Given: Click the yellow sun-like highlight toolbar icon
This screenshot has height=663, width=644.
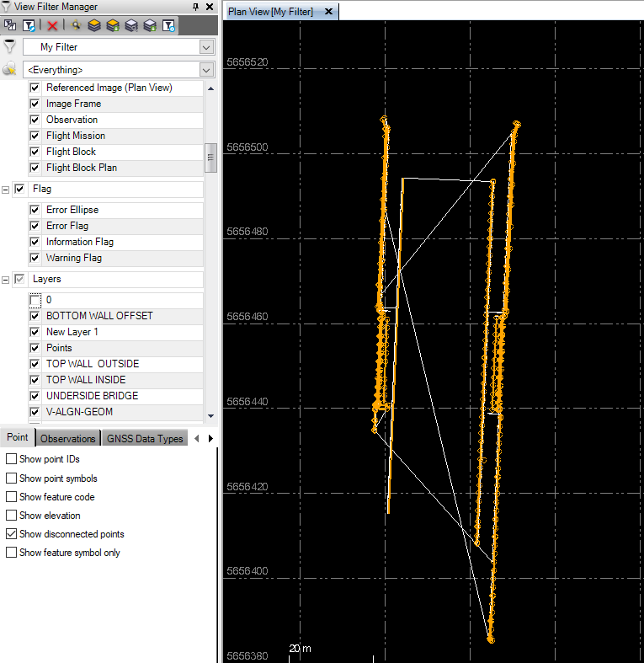Looking at the screenshot, I should coord(76,26).
